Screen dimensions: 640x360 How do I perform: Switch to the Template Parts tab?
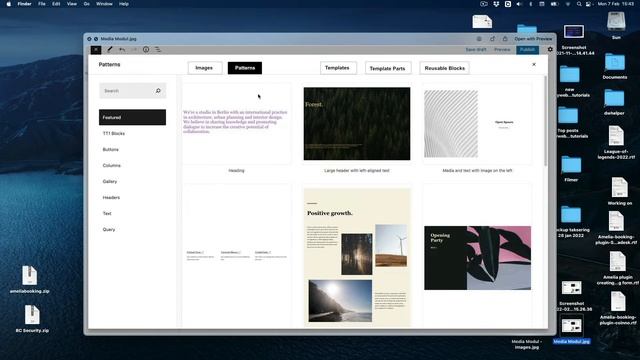(387, 68)
